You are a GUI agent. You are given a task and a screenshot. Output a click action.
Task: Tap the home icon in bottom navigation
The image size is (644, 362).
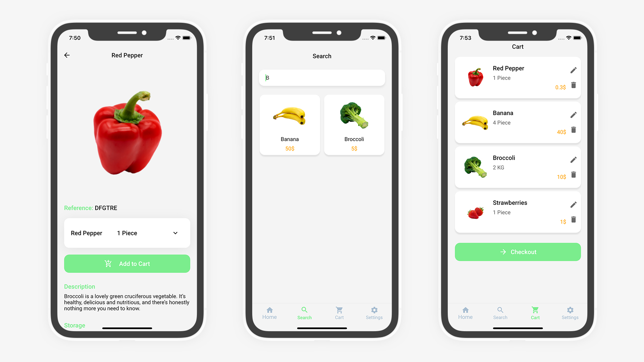click(x=269, y=309)
